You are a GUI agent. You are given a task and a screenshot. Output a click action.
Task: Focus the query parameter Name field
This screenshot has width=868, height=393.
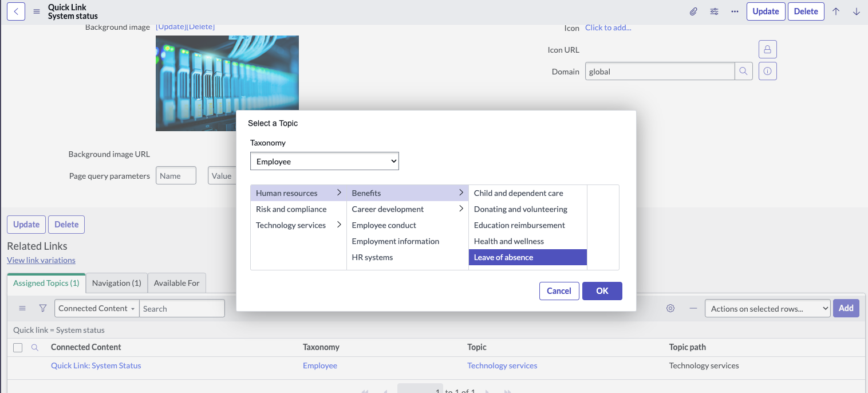click(x=176, y=175)
